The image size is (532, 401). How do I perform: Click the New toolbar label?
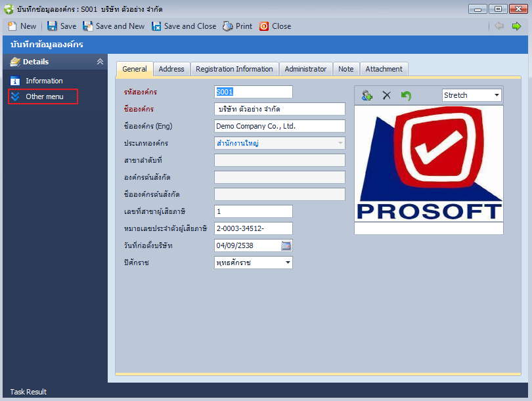(28, 26)
